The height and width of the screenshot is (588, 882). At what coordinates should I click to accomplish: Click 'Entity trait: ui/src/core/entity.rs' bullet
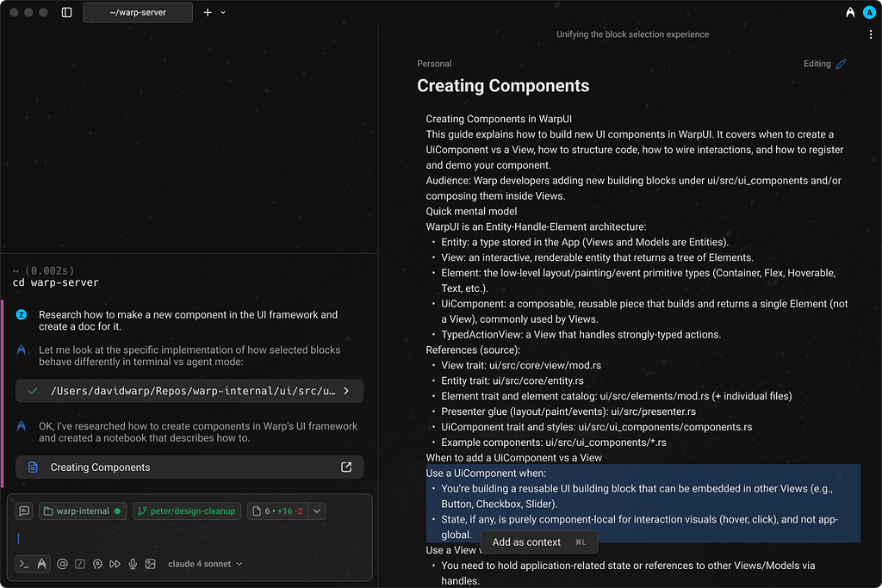click(512, 381)
